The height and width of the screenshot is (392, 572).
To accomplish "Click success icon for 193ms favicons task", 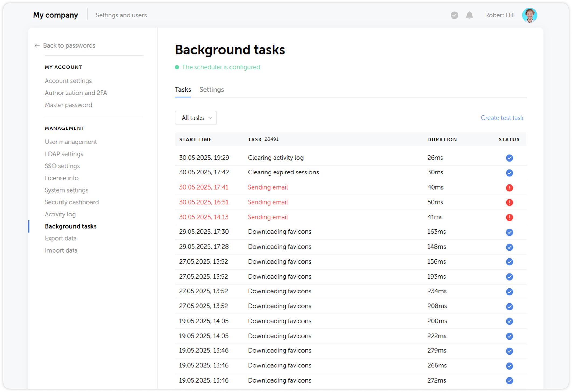I will click(509, 277).
